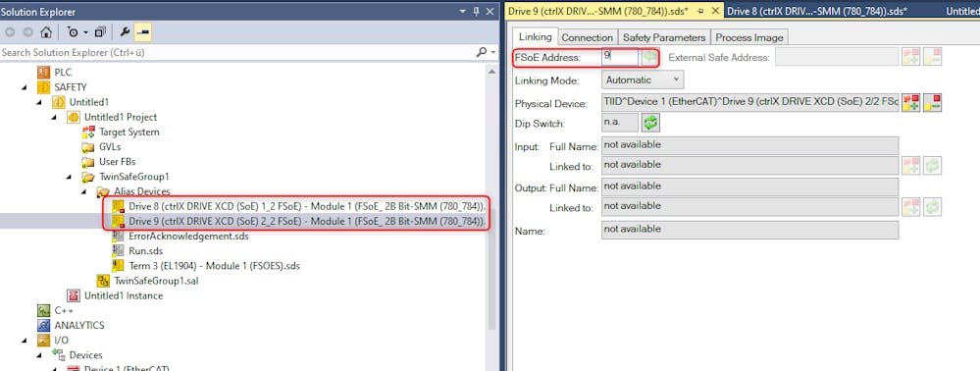Click the Target System icon
980x371 pixels.
point(88,132)
